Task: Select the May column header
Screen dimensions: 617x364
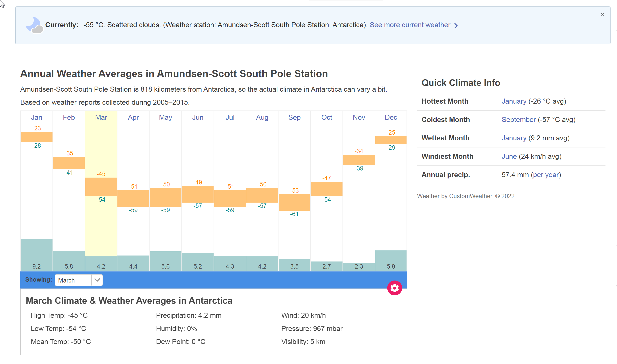Action: click(x=165, y=117)
